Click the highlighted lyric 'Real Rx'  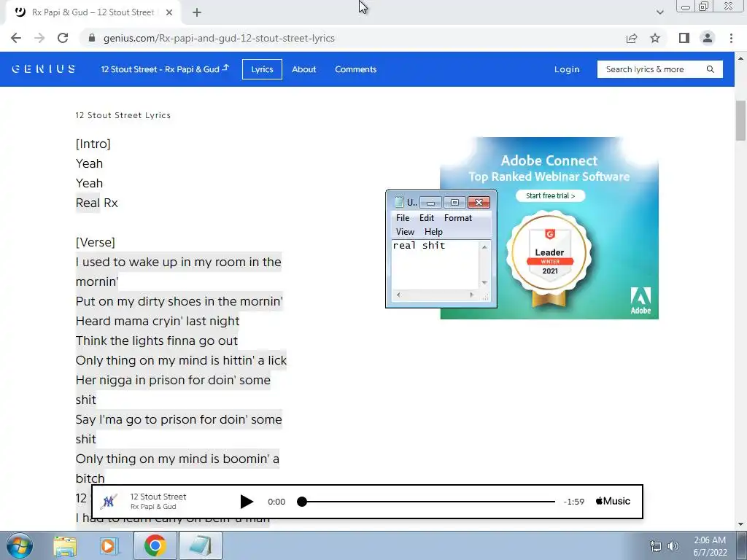pyautogui.click(x=97, y=203)
